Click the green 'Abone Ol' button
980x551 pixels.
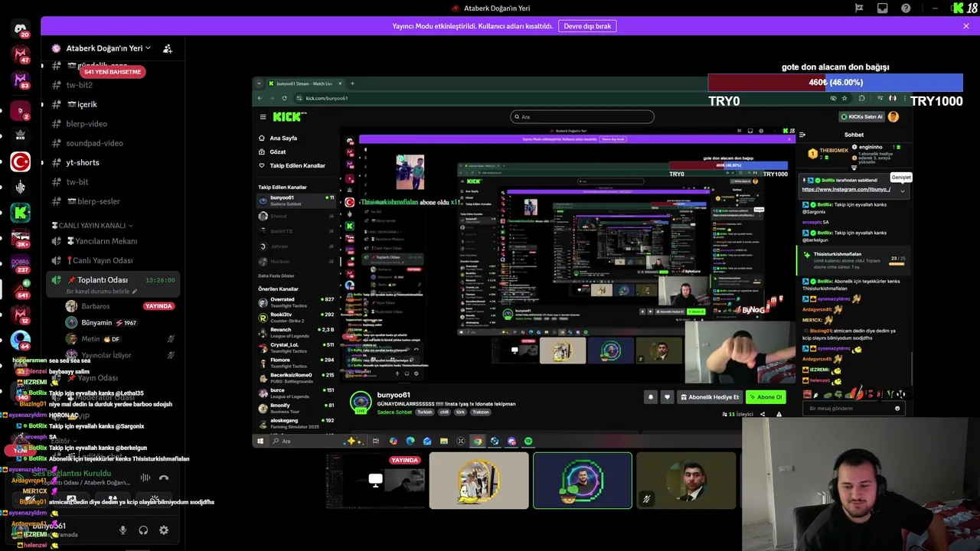[766, 397]
